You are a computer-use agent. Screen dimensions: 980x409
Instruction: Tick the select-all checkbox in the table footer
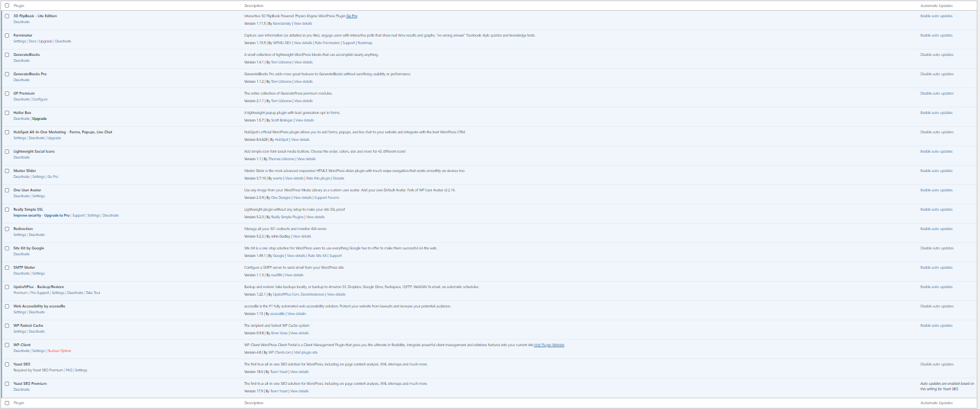click(x=7, y=403)
